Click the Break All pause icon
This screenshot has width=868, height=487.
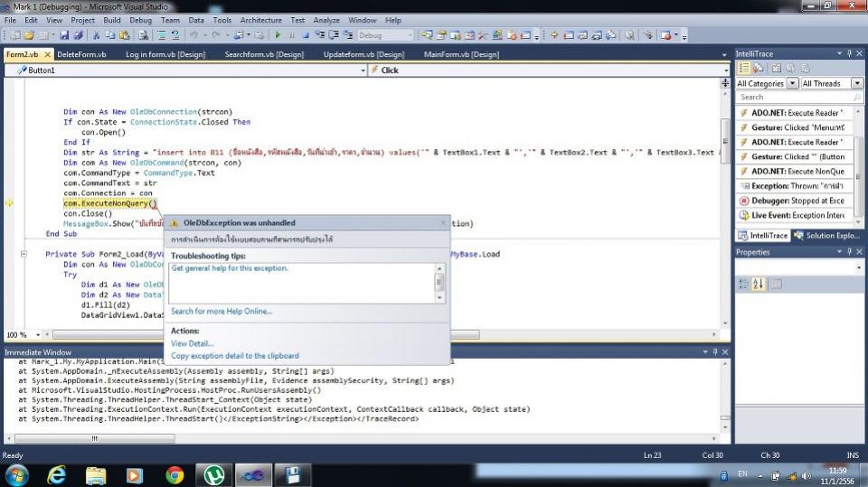pos(292,35)
